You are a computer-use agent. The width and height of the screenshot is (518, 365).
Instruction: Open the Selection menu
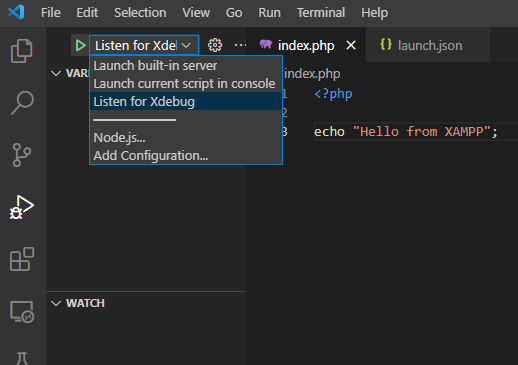pos(140,13)
